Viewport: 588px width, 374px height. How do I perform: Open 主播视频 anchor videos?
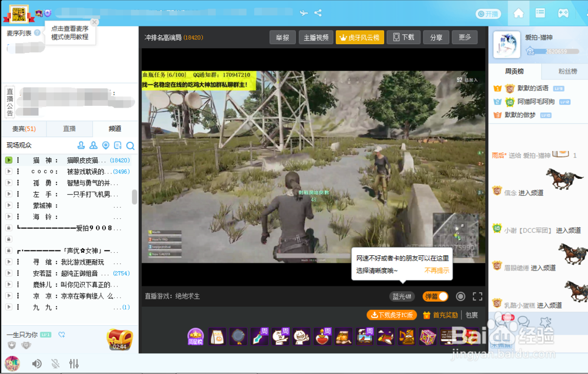pyautogui.click(x=316, y=37)
